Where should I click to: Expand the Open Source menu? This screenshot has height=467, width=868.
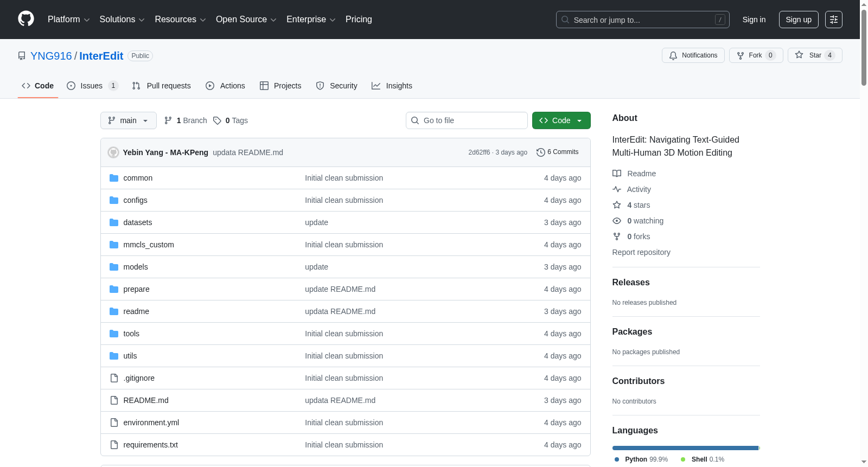[x=246, y=20]
